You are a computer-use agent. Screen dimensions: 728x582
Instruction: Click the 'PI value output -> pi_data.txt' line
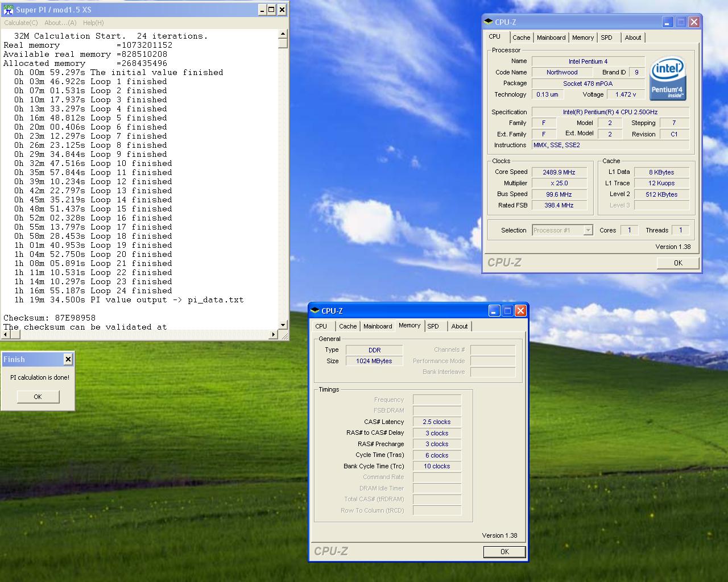click(129, 300)
